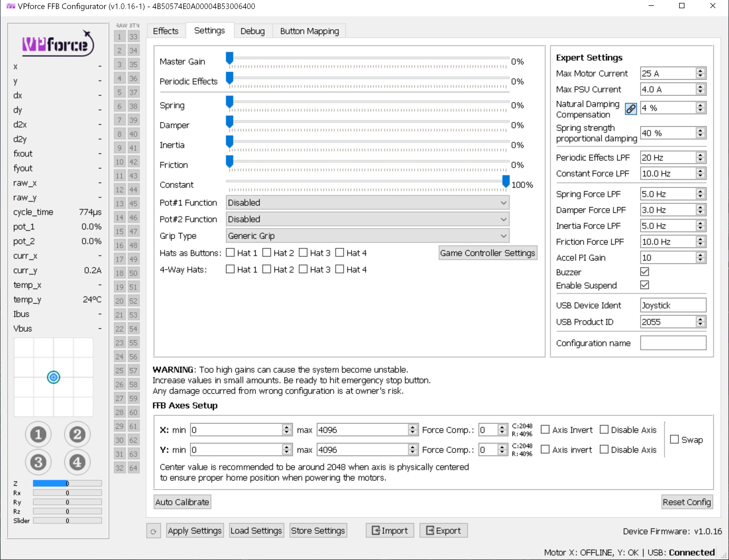Open the Button Mapping tab
Screen dimensions: 729x560
[309, 31]
